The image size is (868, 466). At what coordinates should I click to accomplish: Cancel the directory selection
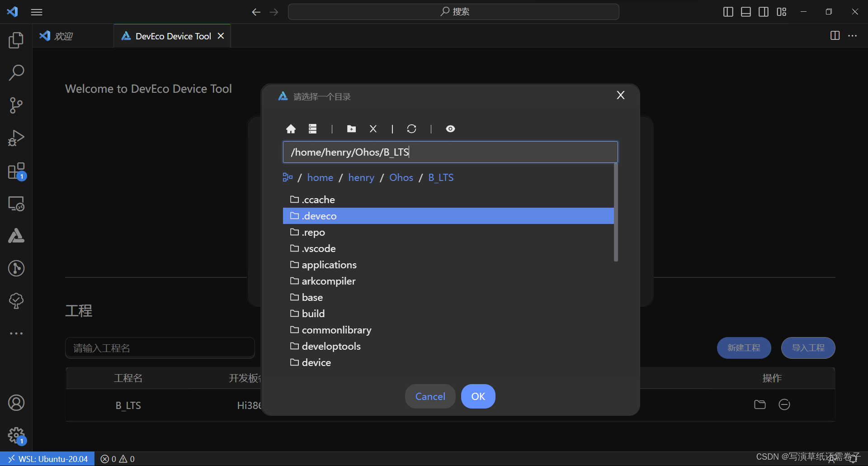(430, 396)
